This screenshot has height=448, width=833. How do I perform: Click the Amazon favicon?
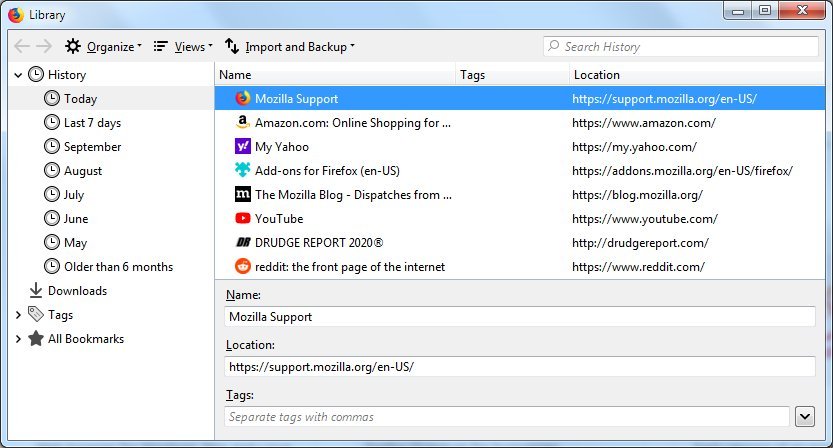(x=243, y=122)
